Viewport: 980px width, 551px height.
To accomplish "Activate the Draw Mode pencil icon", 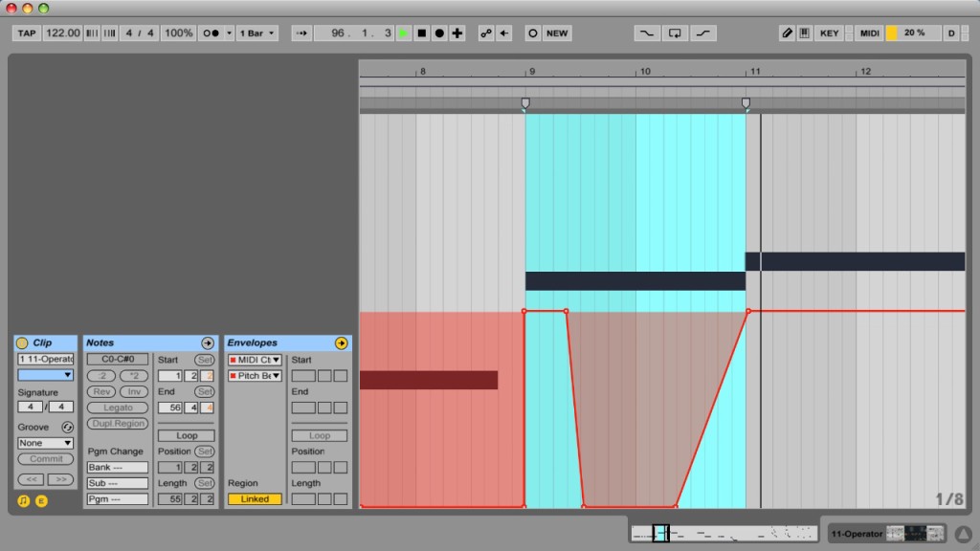I will pos(787,33).
